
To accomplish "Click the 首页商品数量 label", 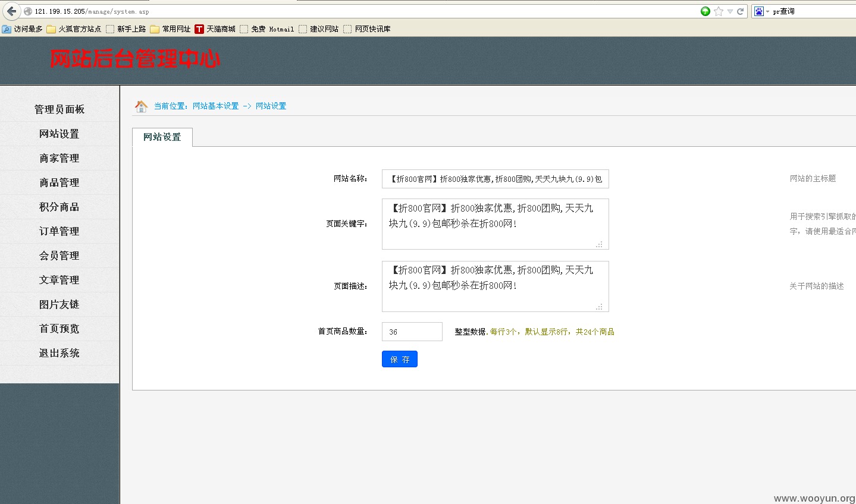I will 343,331.
